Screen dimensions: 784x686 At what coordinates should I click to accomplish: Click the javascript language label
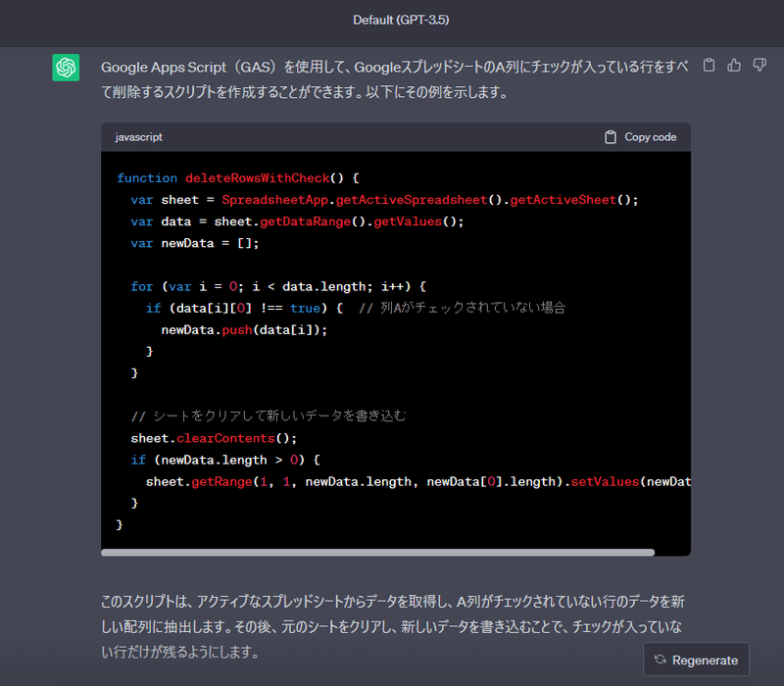pos(139,137)
